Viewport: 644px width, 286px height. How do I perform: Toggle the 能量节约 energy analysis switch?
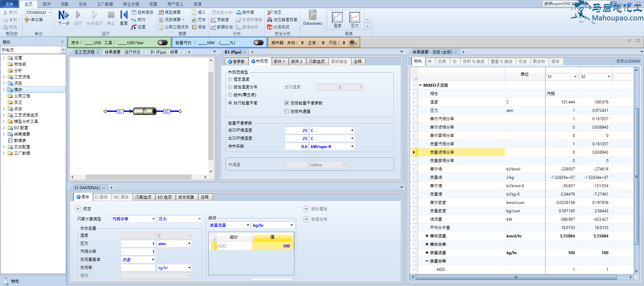tap(259, 43)
